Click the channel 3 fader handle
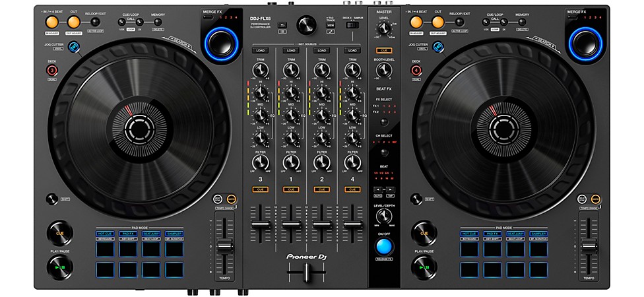644x297 pixels. coord(261,224)
